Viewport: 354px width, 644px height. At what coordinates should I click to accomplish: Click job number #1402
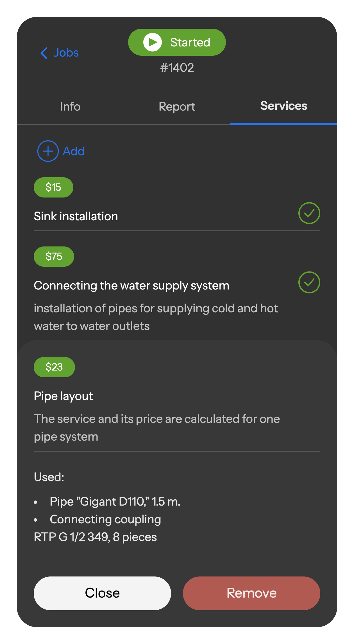pos(177,68)
